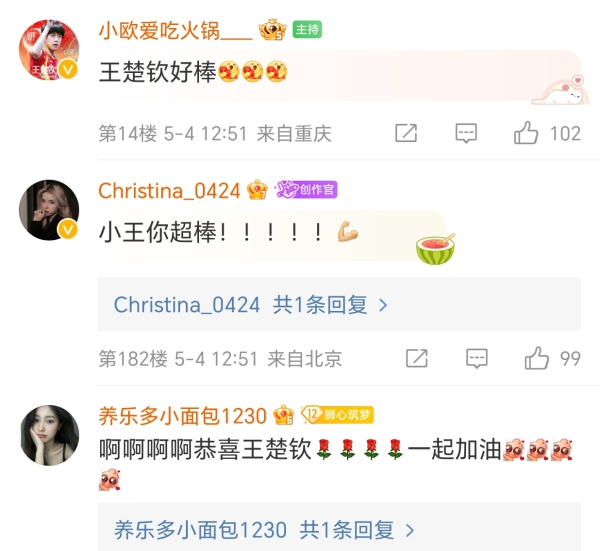The width and height of the screenshot is (600, 551).
Task: View Christina_0424's profile avatar
Action: coord(49,210)
